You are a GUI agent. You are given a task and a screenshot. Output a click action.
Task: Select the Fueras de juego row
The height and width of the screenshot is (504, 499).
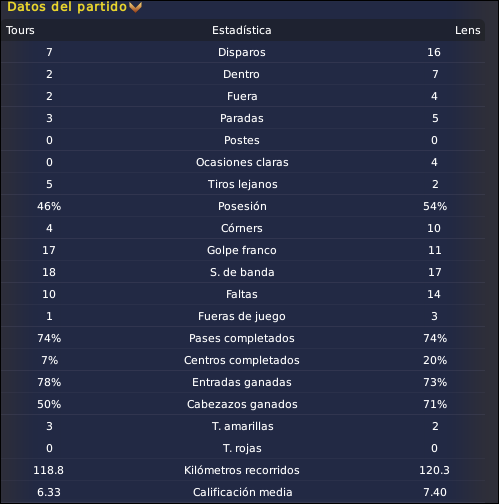[x=243, y=316]
